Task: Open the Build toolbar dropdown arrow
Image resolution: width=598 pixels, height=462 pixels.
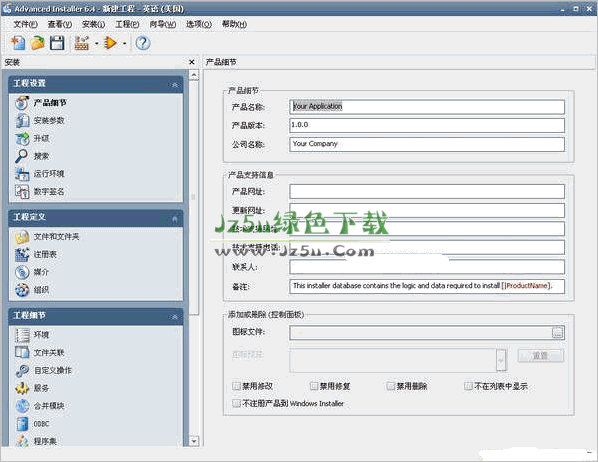Action: 96,43
